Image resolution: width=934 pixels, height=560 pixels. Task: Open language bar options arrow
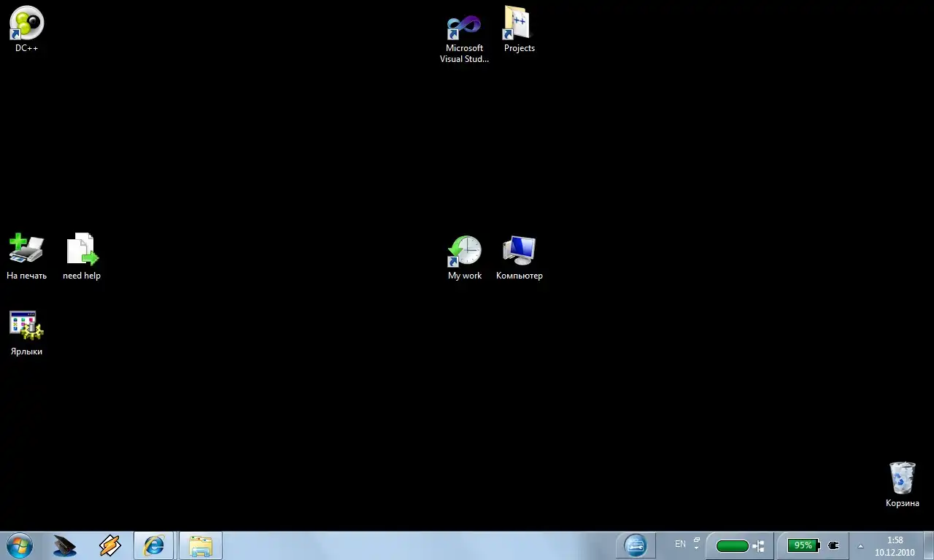pyautogui.click(x=697, y=548)
